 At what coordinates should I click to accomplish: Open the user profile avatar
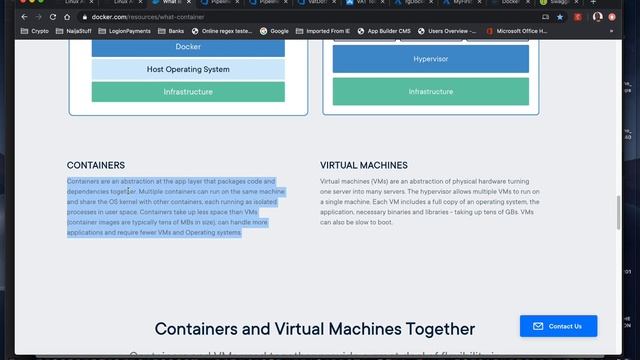click(x=598, y=17)
